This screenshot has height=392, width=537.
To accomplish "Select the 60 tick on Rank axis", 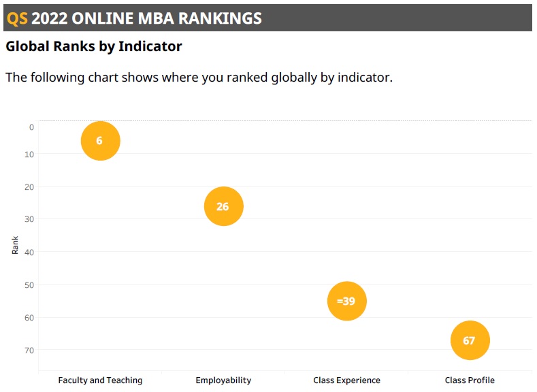I will click(x=29, y=318).
